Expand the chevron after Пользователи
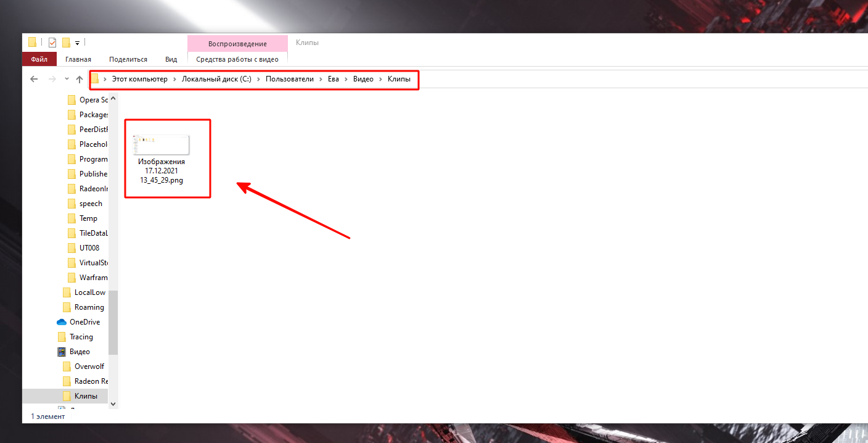868x443 pixels. [x=321, y=79]
